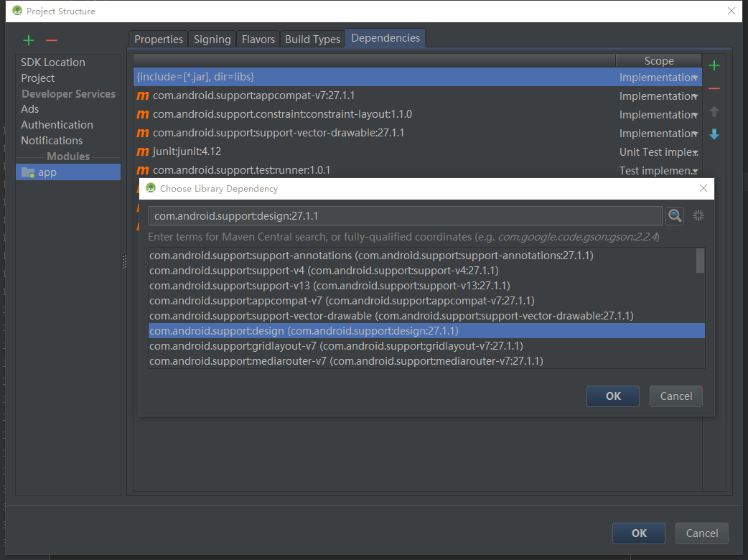Select the Dependencies tab

385,38
